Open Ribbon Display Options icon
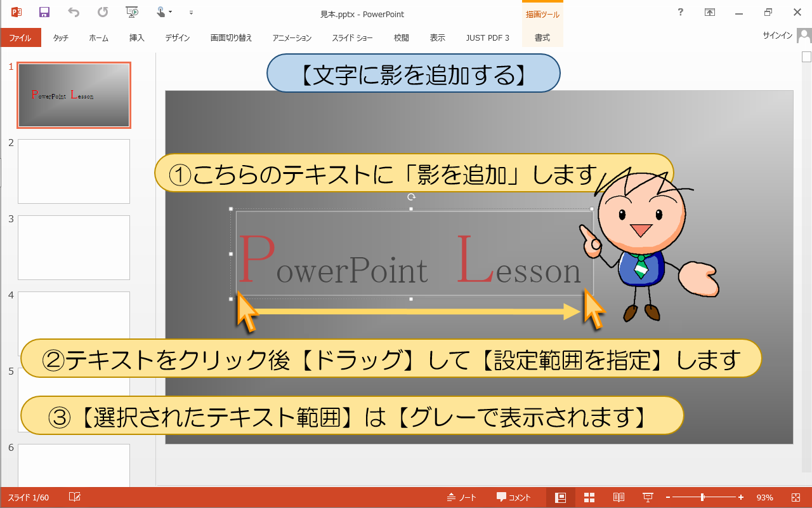Image resolution: width=812 pixels, height=508 pixels. 710,12
